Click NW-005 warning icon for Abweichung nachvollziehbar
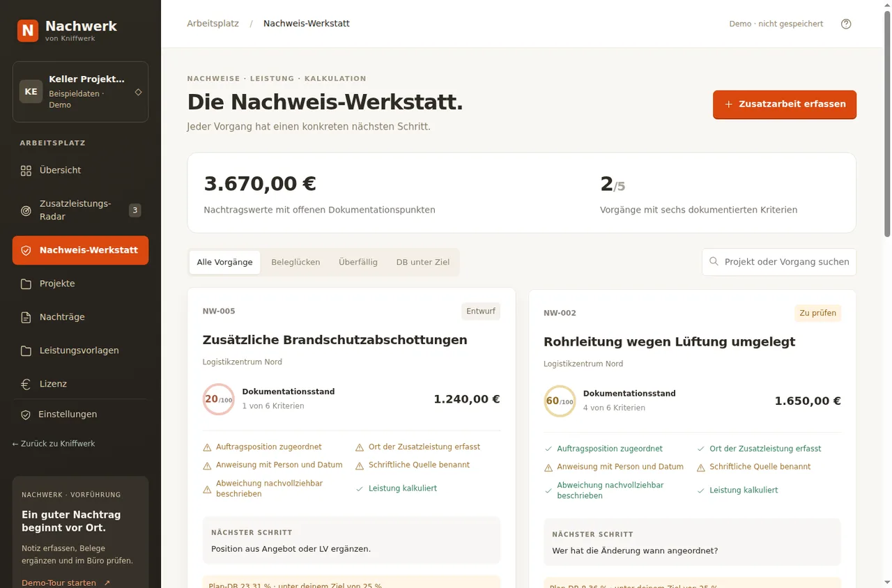This screenshot has height=588, width=892. click(207, 489)
